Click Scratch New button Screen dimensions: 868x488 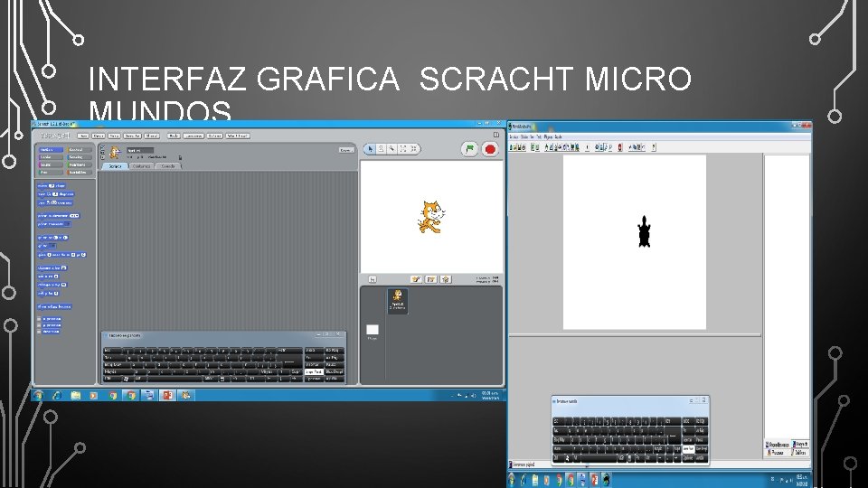83,136
